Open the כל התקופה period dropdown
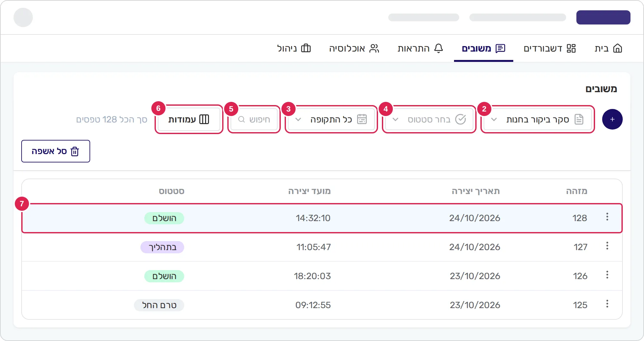 tap(331, 120)
